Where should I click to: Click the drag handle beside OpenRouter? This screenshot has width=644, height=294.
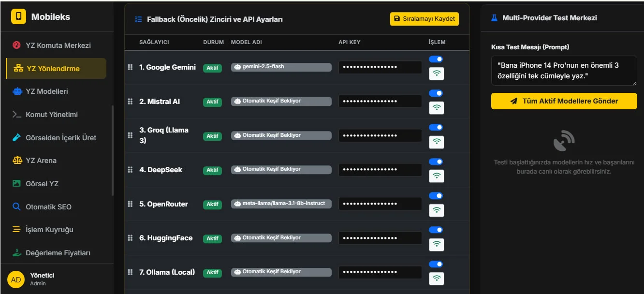pos(130,204)
